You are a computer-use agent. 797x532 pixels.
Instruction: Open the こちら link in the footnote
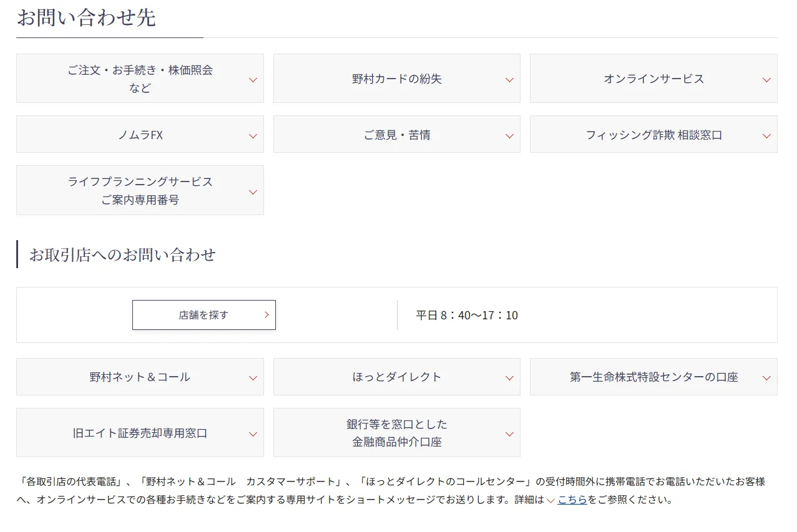click(572, 500)
